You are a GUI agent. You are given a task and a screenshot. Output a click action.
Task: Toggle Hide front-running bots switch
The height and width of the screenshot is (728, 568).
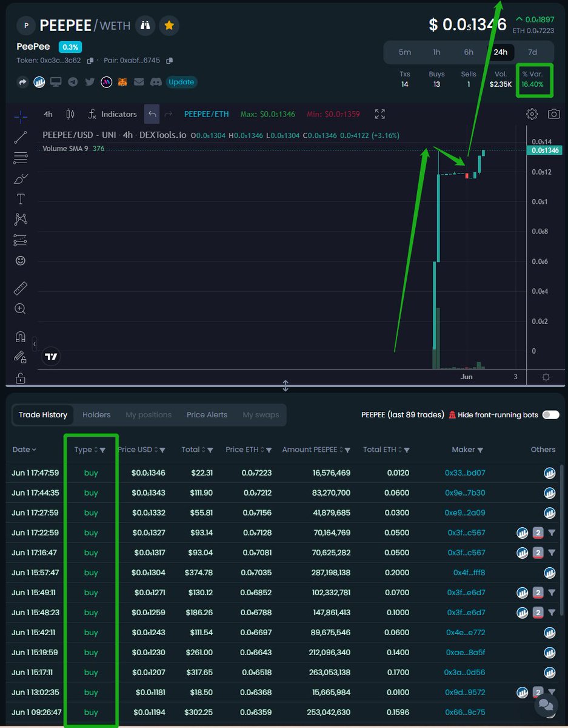pos(551,415)
